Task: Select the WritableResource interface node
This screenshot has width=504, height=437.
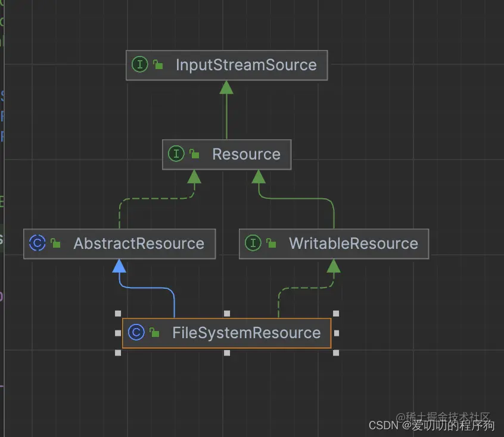Action: point(334,244)
